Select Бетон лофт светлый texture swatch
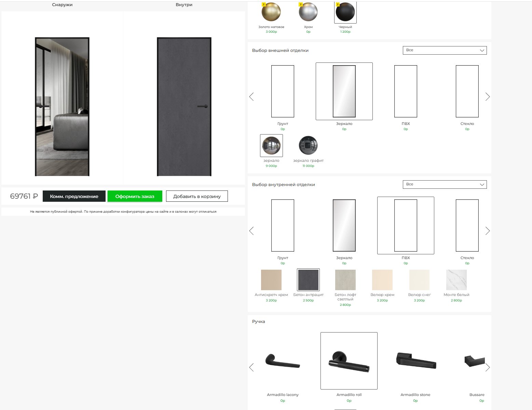 click(x=345, y=280)
